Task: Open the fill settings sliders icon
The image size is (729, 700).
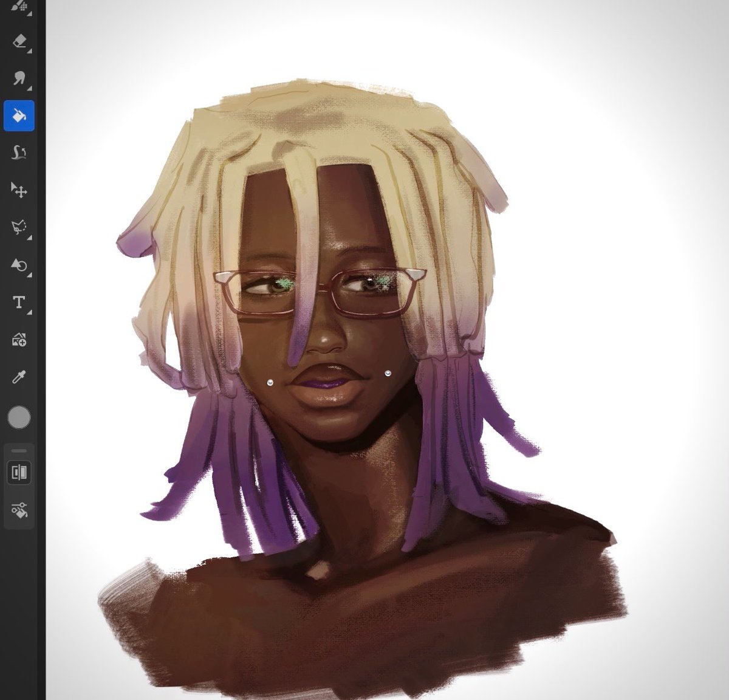Action: pyautogui.click(x=19, y=510)
